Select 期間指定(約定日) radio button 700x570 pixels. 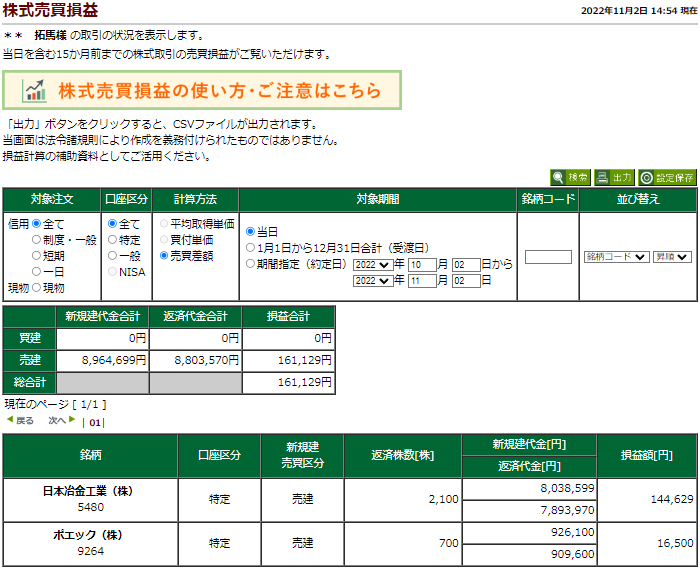pyautogui.click(x=250, y=264)
